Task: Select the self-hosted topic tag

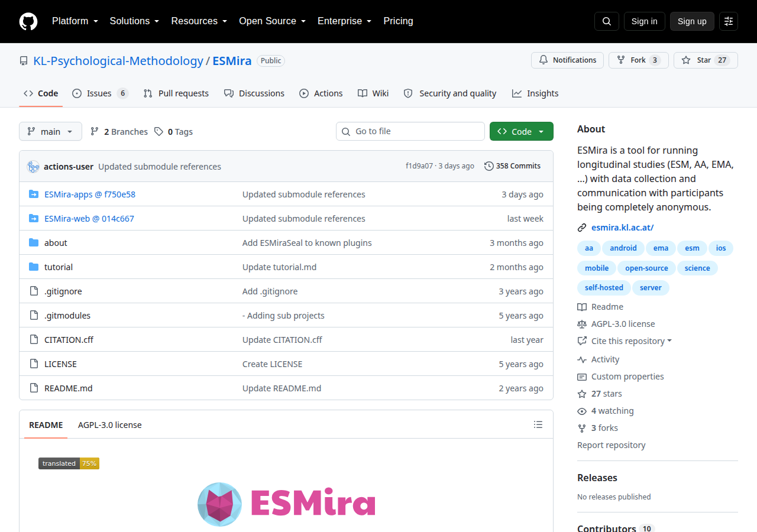Action: (604, 288)
